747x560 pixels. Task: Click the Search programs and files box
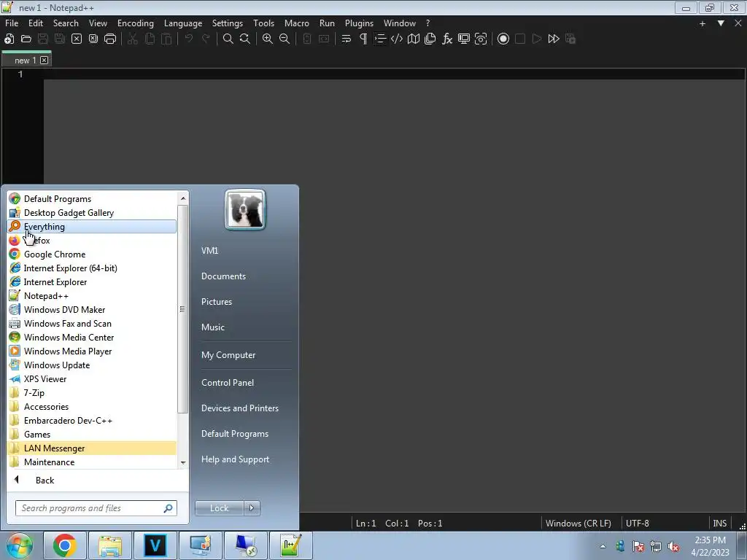coord(96,508)
